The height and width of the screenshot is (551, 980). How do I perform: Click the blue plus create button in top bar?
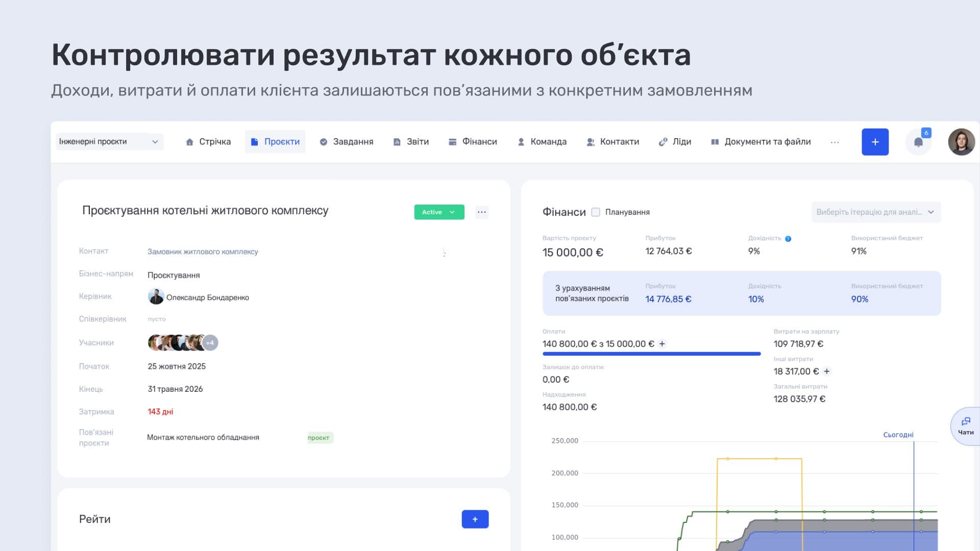[875, 142]
